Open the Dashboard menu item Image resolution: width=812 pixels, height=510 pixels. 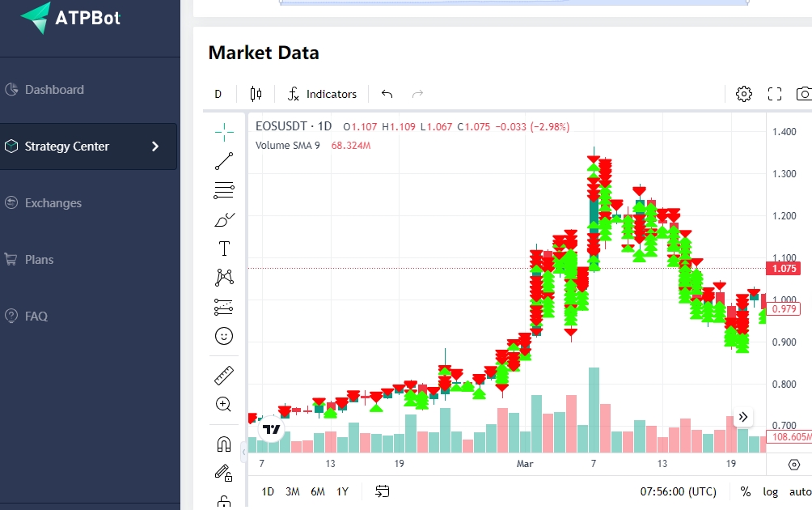pyautogui.click(x=54, y=90)
